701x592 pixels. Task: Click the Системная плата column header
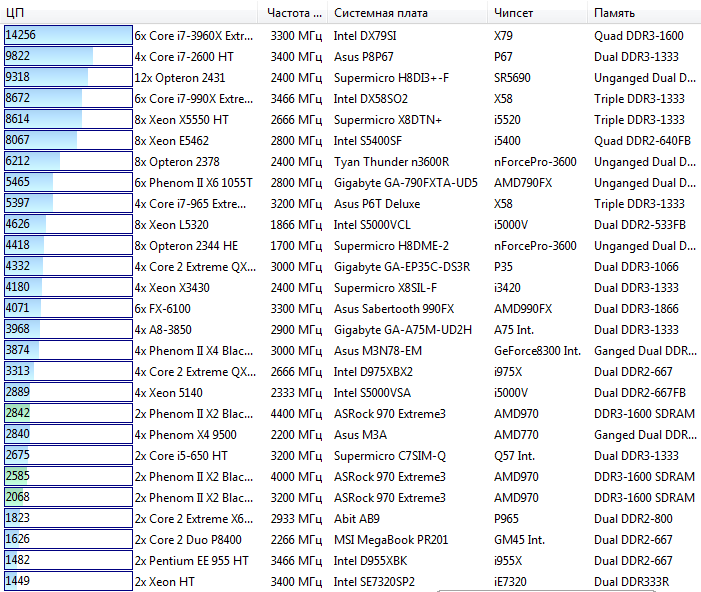pyautogui.click(x=408, y=13)
